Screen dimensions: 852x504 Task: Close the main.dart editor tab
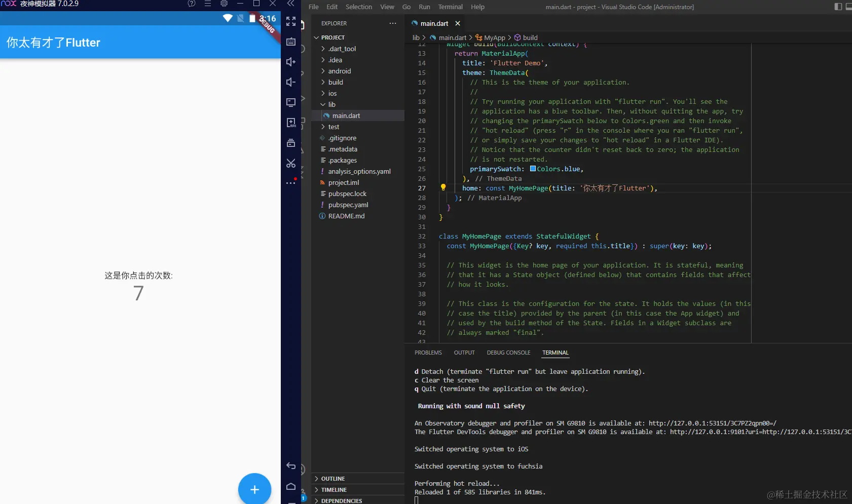click(x=458, y=23)
